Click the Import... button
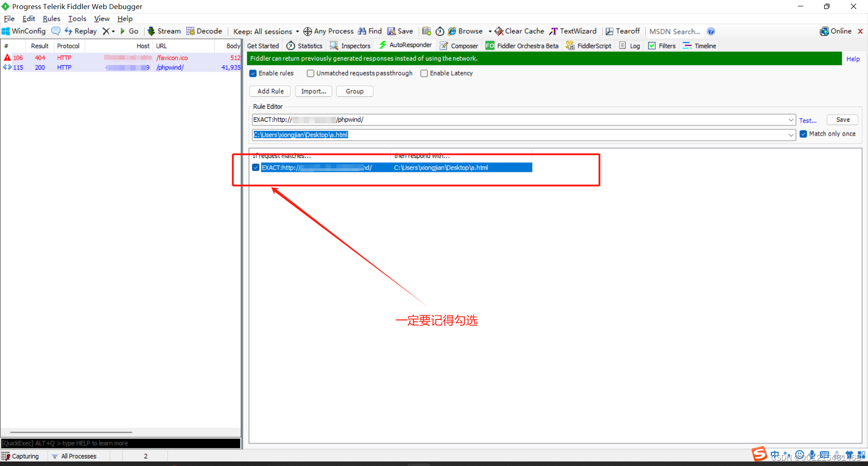Screen dimensions: 868x466 [314, 91]
